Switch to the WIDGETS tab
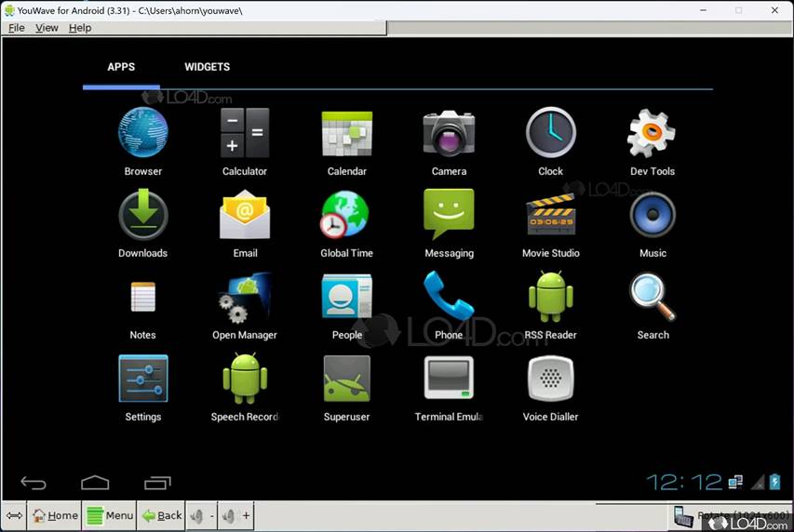This screenshot has width=794, height=532. [207, 67]
